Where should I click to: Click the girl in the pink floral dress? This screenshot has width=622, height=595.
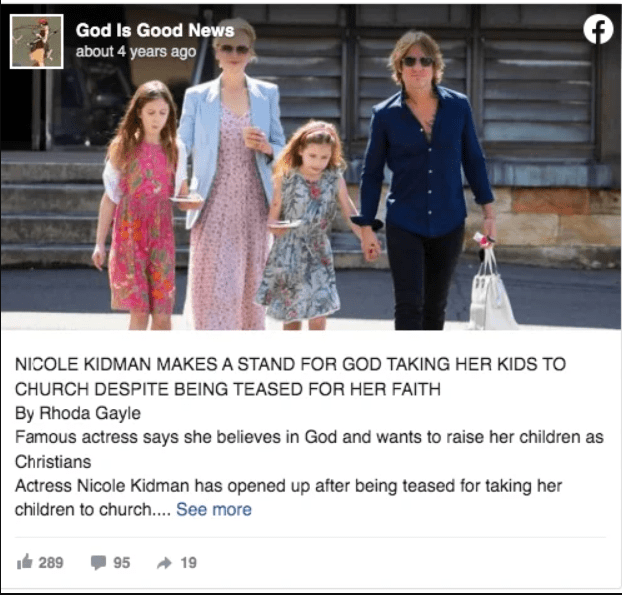coord(141,204)
